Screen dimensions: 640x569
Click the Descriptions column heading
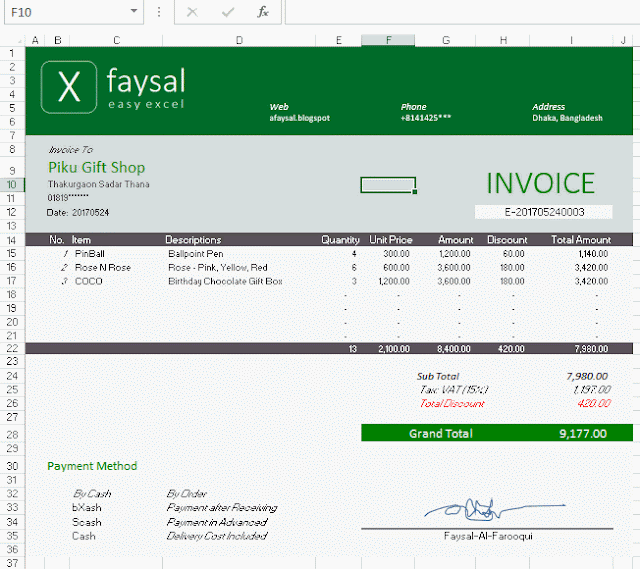(193, 240)
